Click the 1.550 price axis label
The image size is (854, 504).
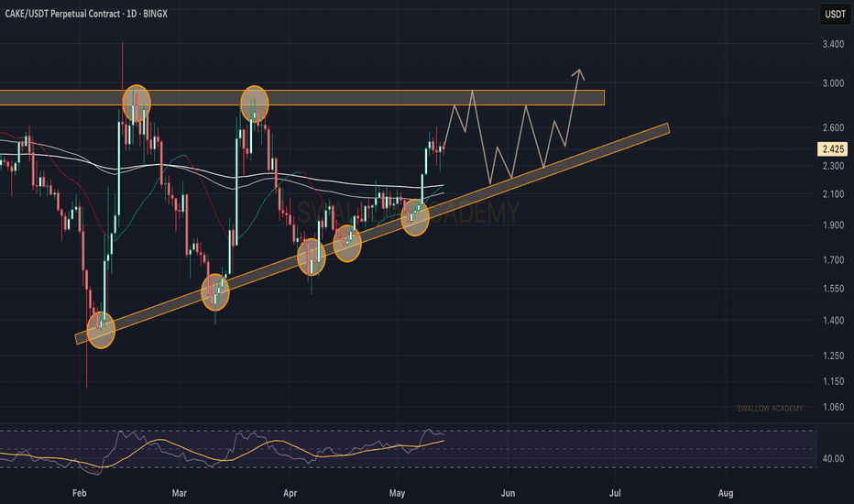(833, 289)
